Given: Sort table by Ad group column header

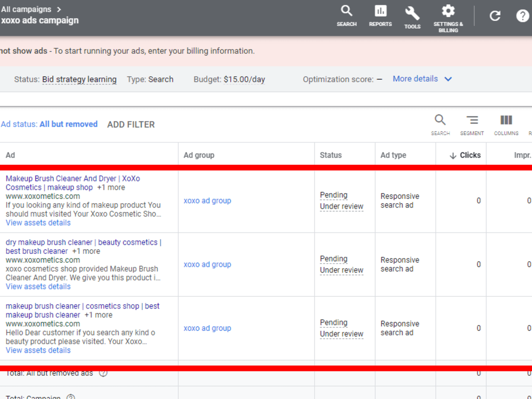Looking at the screenshot, I should point(199,155).
